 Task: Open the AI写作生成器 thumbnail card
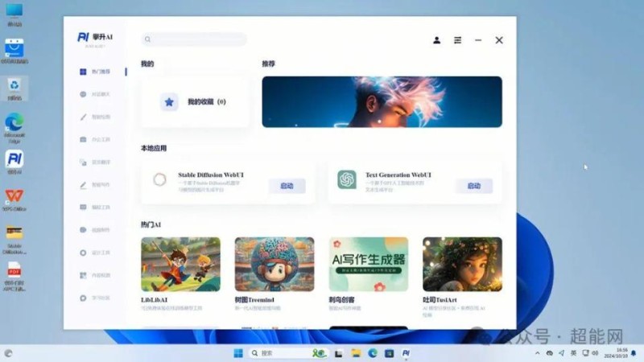[369, 265]
